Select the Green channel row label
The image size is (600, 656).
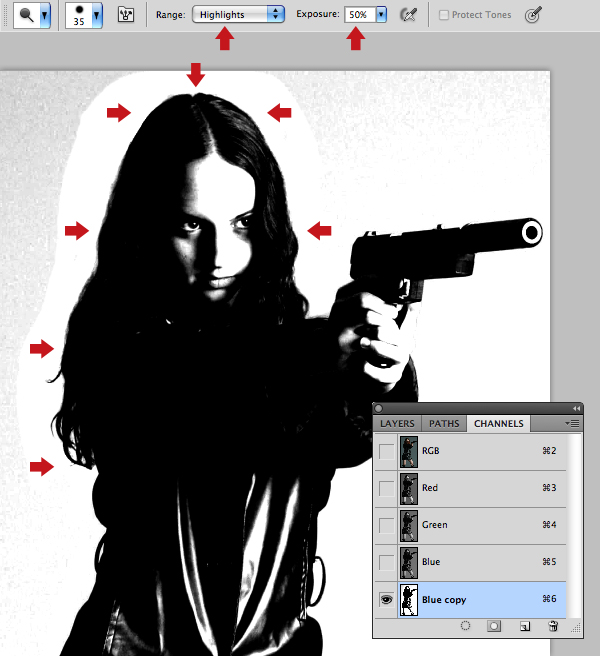[x=435, y=525]
